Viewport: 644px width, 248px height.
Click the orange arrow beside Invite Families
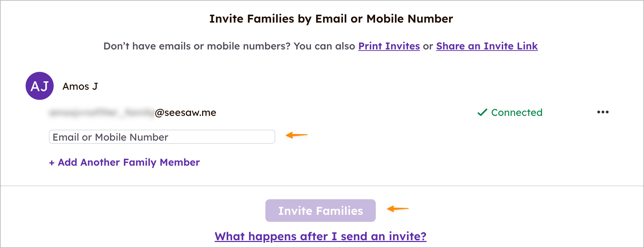(398, 209)
